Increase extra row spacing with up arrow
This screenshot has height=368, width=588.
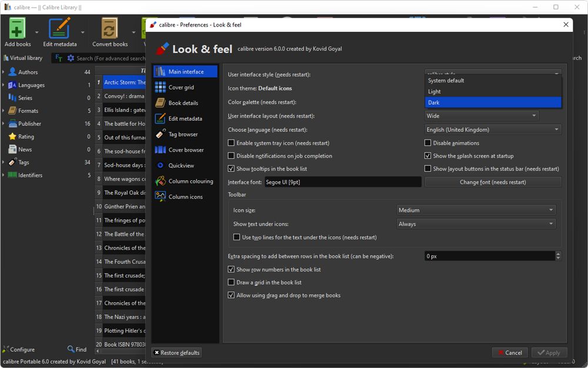point(558,254)
